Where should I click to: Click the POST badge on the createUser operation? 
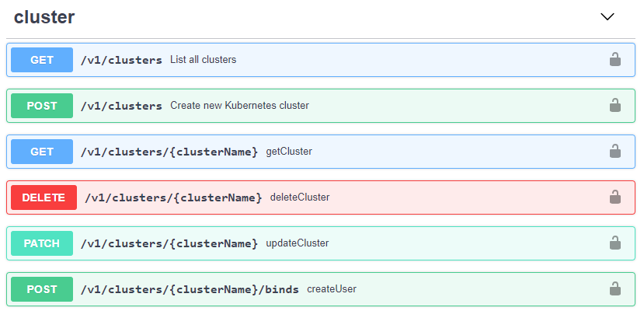(x=42, y=289)
